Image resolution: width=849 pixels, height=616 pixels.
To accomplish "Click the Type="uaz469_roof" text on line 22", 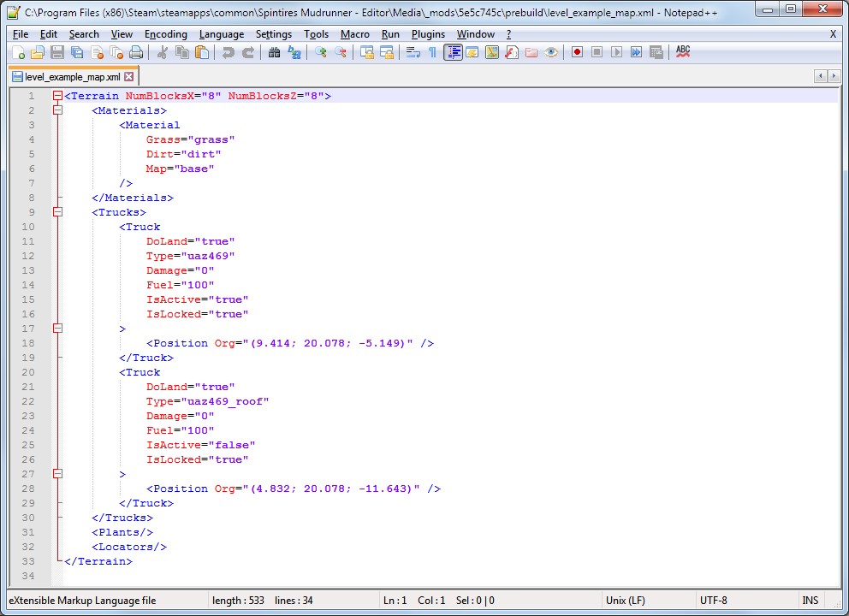I will tap(207, 401).
